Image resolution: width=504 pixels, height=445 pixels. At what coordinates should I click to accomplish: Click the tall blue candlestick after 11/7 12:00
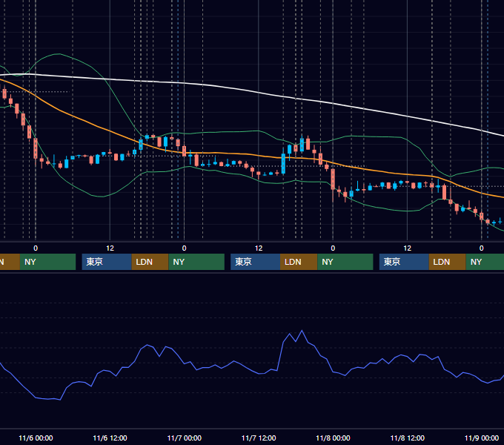(x=283, y=163)
